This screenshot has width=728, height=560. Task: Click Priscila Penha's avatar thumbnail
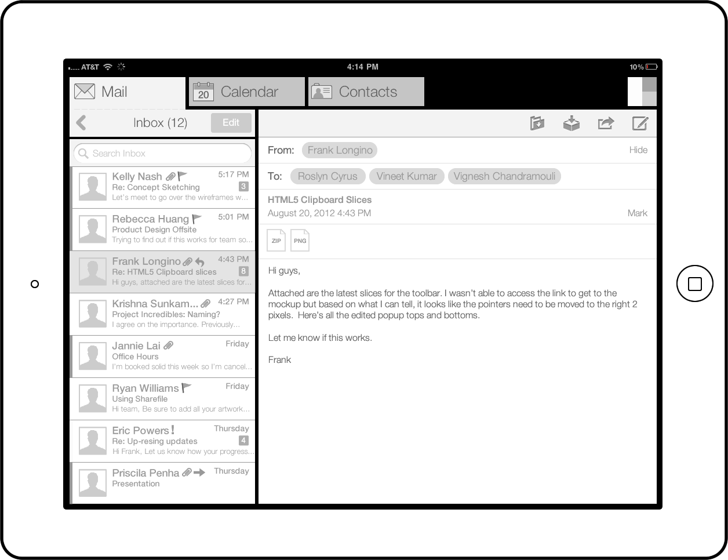pyautogui.click(x=93, y=483)
